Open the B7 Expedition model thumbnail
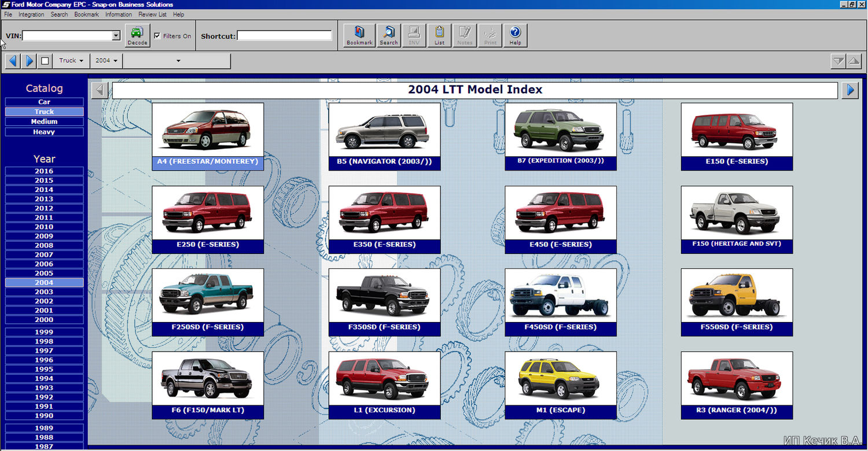This screenshot has width=868, height=451. click(x=561, y=136)
